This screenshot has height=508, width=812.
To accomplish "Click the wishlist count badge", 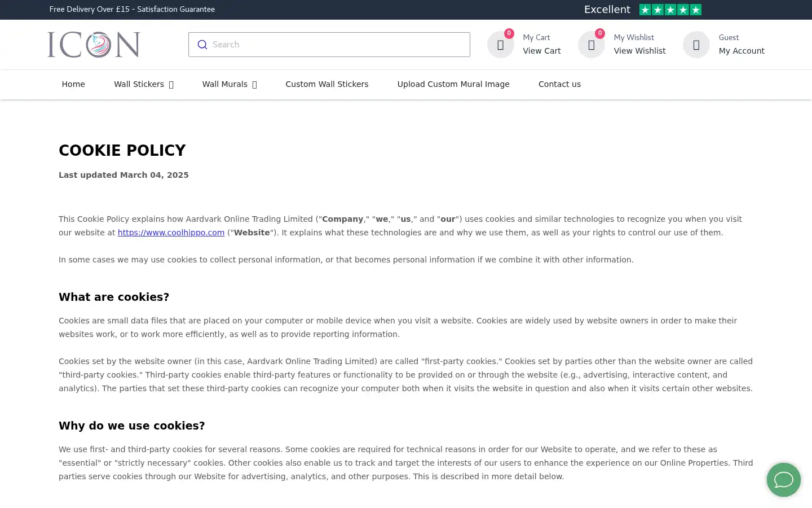I will point(600,33).
